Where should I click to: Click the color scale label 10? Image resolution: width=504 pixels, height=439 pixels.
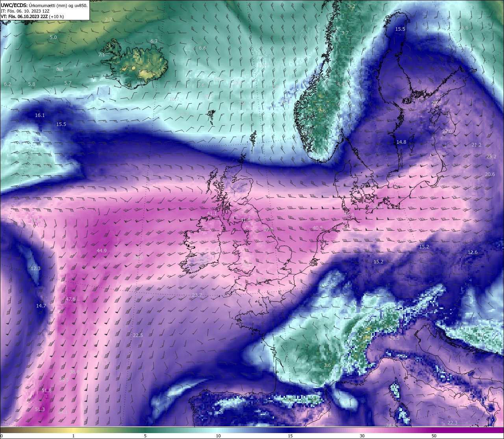click(218, 436)
